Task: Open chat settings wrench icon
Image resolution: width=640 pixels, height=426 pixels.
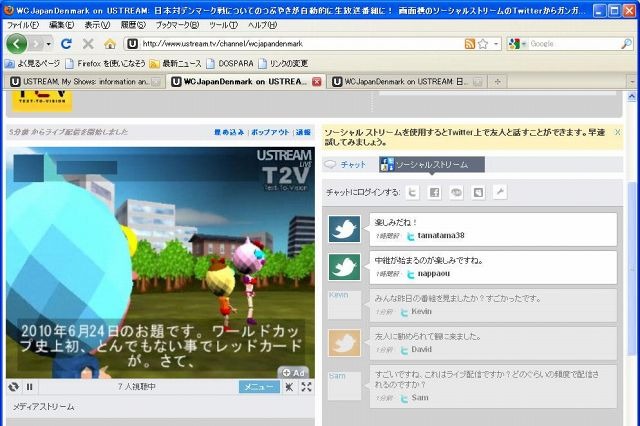Action: tap(500, 192)
